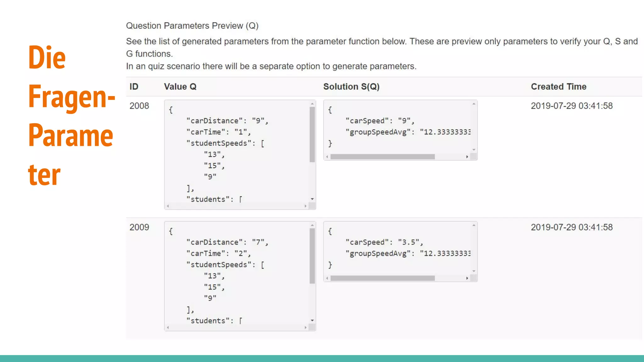Click scroll-up arrow in row 2009 Value Q box
The image size is (644, 362).
pyautogui.click(x=312, y=225)
